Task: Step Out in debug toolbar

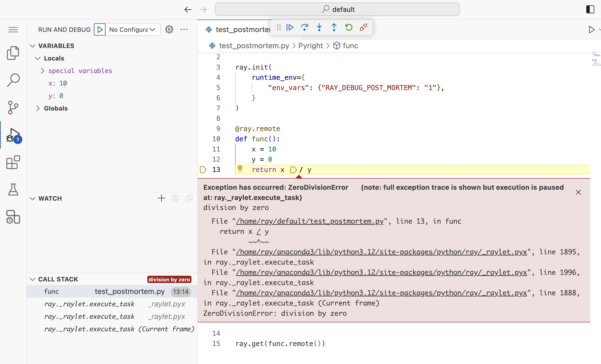Action: [x=334, y=27]
